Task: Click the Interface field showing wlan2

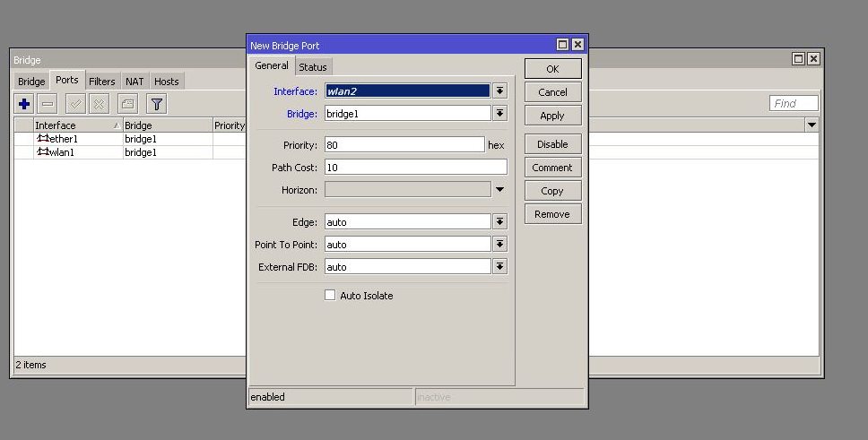Action: 407,91
